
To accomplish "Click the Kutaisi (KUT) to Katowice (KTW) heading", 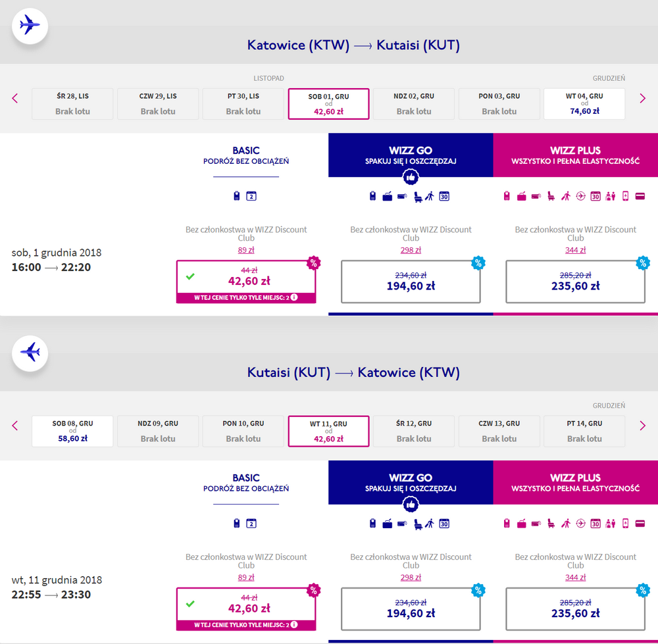I will point(353,372).
